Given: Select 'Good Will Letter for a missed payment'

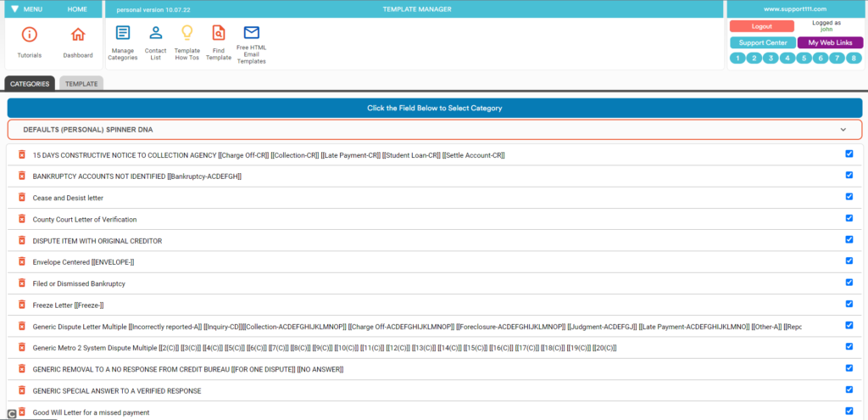Looking at the screenshot, I should 91,413.
